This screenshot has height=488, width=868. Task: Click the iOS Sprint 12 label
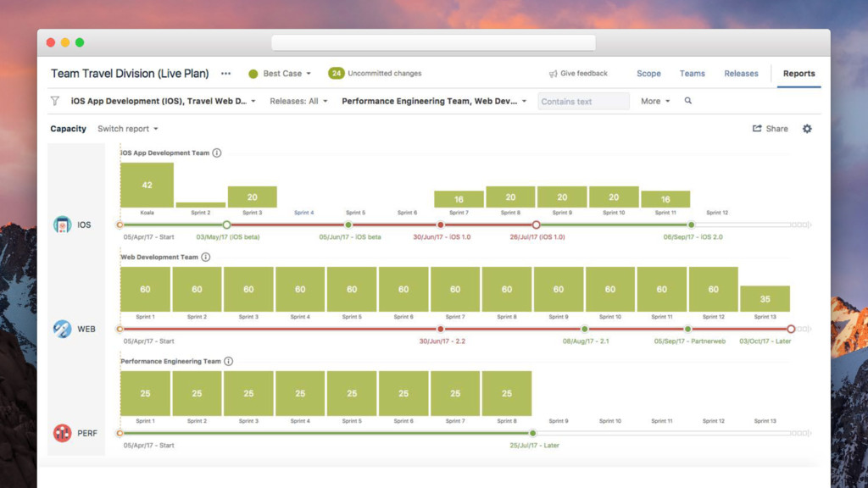click(x=717, y=213)
